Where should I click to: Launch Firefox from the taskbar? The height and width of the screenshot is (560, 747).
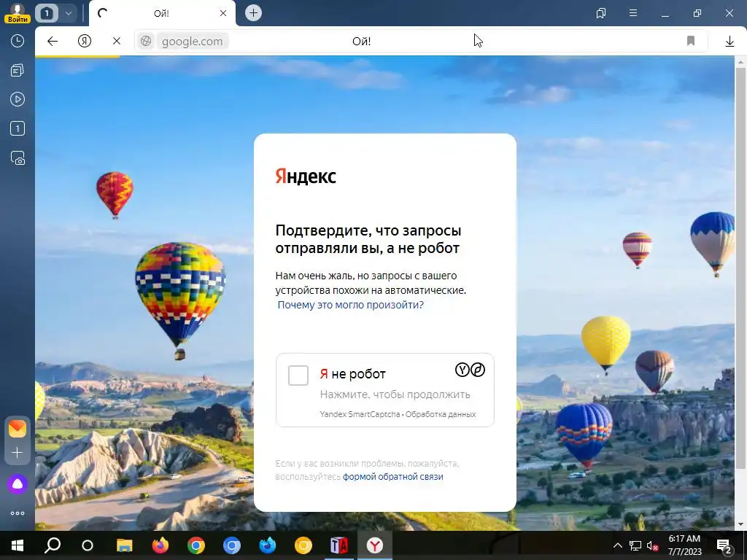[x=160, y=545]
